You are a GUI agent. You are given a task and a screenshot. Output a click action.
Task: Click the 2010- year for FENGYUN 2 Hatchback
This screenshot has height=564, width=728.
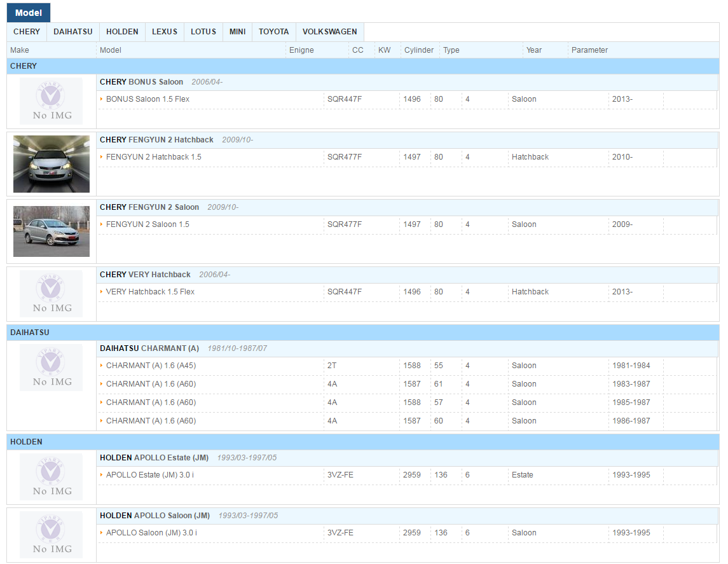click(x=622, y=157)
